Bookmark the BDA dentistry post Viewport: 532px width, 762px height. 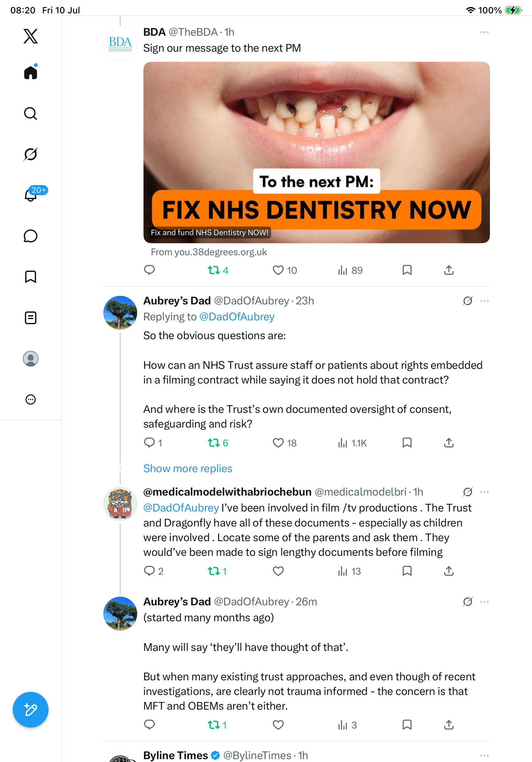(x=407, y=270)
